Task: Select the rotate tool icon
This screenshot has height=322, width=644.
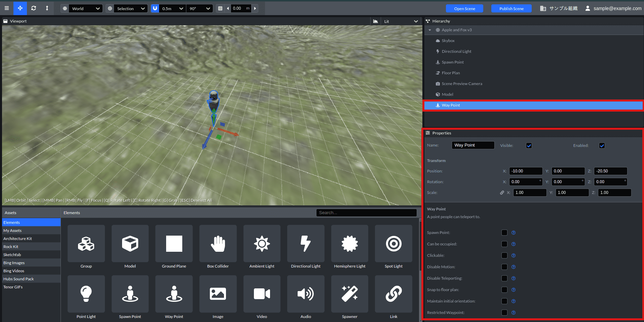Action: coord(34,8)
